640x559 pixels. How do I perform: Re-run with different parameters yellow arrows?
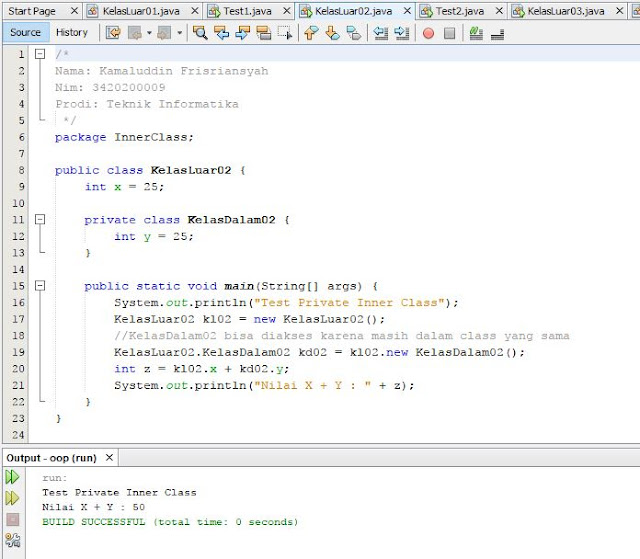coord(12,498)
